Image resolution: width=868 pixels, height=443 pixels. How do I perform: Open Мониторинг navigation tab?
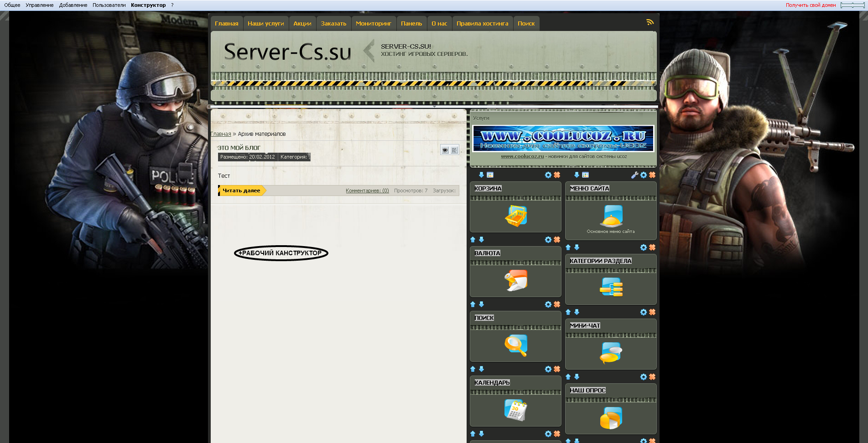[x=374, y=24]
